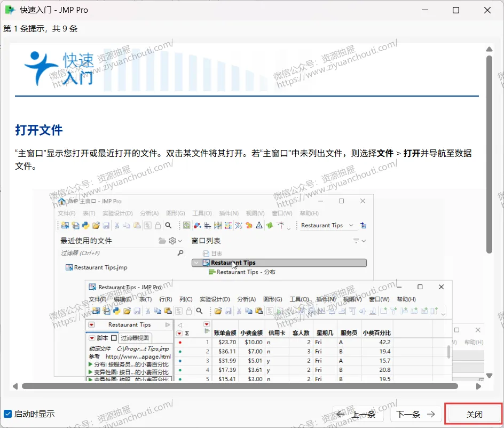The width and height of the screenshot is (504, 428).
Task: Go to next tip with 下一条
Action: pyautogui.click(x=415, y=414)
